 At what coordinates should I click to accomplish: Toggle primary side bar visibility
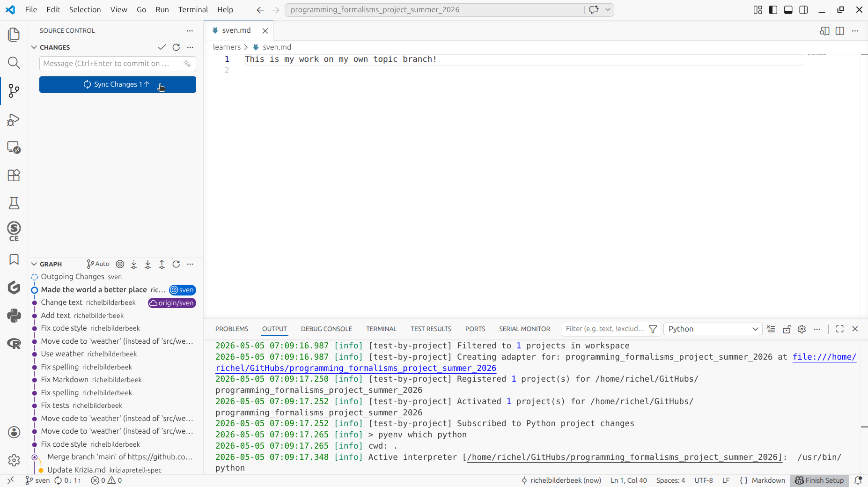[x=773, y=10]
